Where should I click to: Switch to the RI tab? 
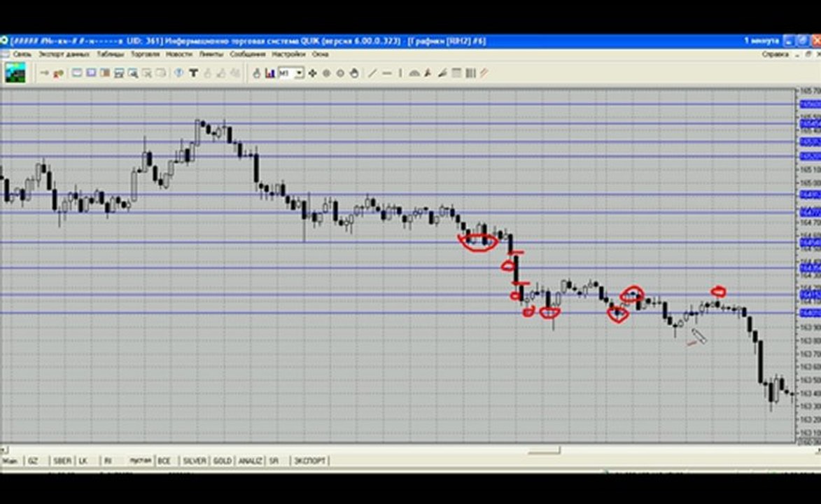click(107, 461)
